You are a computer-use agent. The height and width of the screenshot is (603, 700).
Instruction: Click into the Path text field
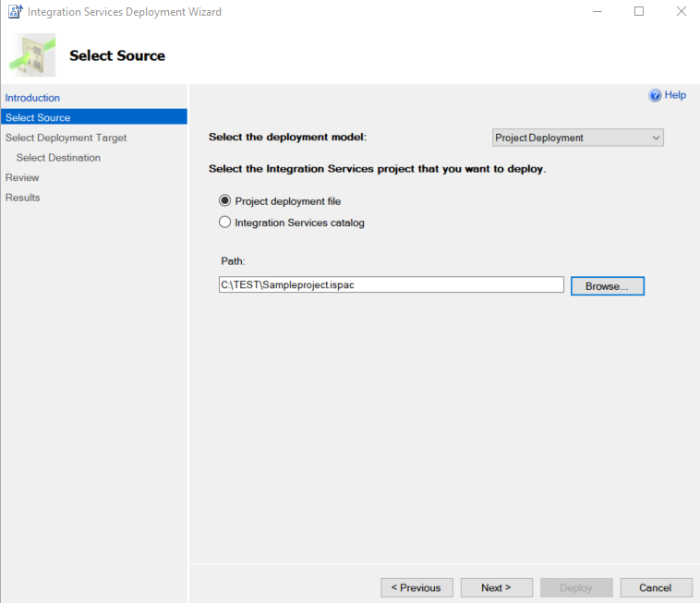pyautogui.click(x=391, y=285)
